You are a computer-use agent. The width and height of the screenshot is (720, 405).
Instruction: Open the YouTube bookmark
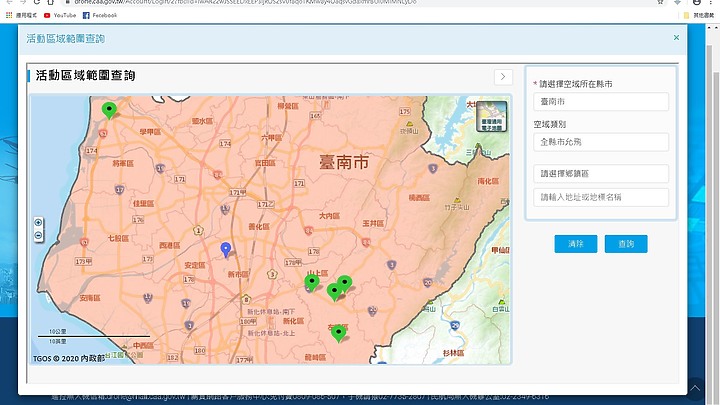pos(60,15)
